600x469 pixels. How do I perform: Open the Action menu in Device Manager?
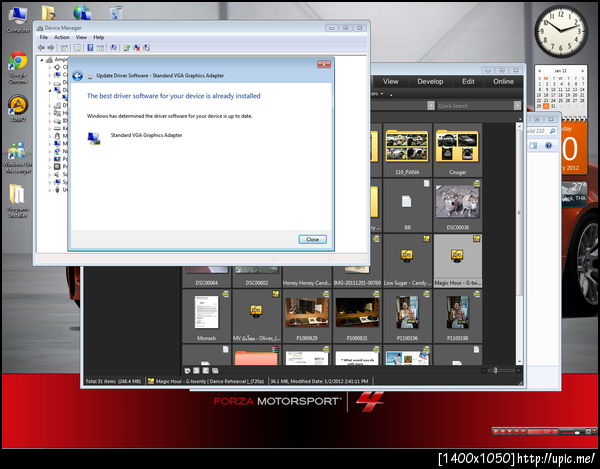pos(62,37)
